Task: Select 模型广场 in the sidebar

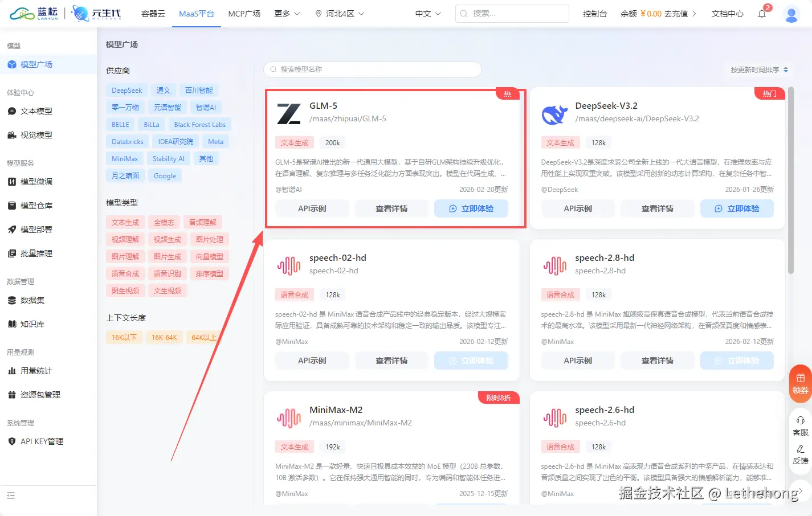Action: click(48, 64)
